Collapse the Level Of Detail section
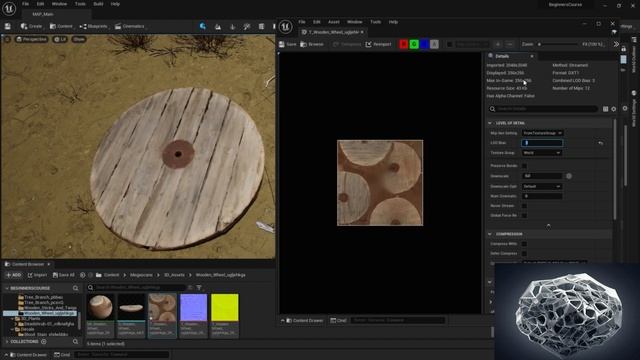The height and width of the screenshot is (360, 640). click(x=490, y=123)
